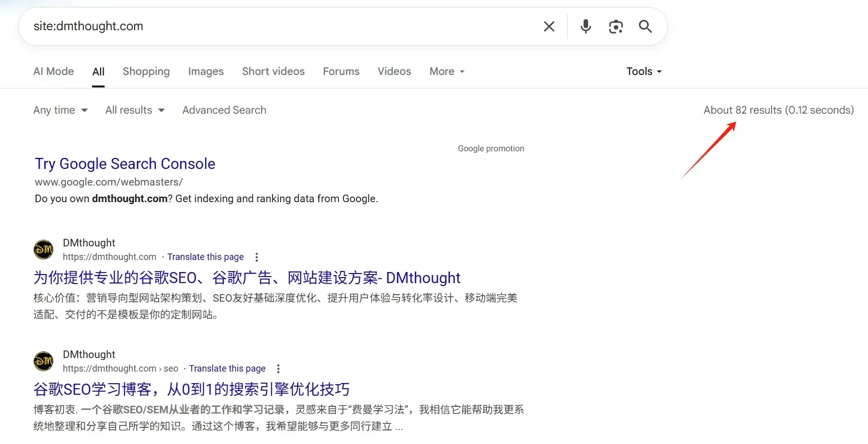Open Advanced Search link

(224, 110)
